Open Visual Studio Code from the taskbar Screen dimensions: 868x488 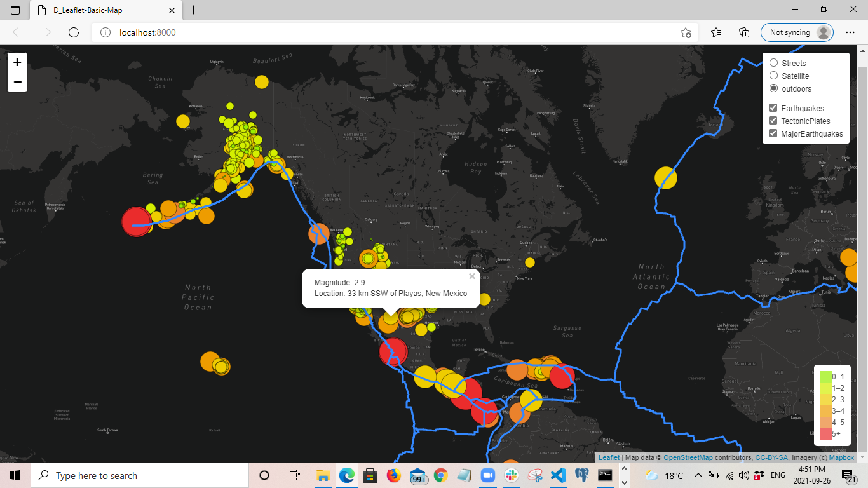pyautogui.click(x=558, y=475)
